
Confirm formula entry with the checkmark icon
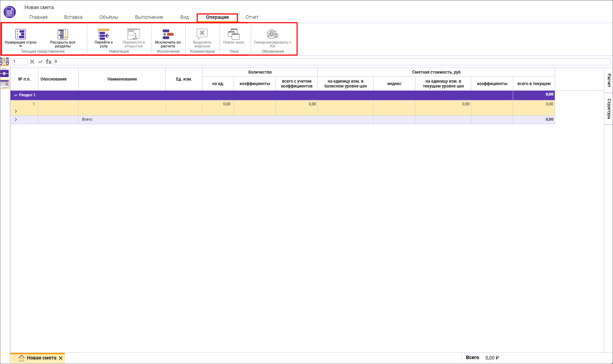coord(40,62)
